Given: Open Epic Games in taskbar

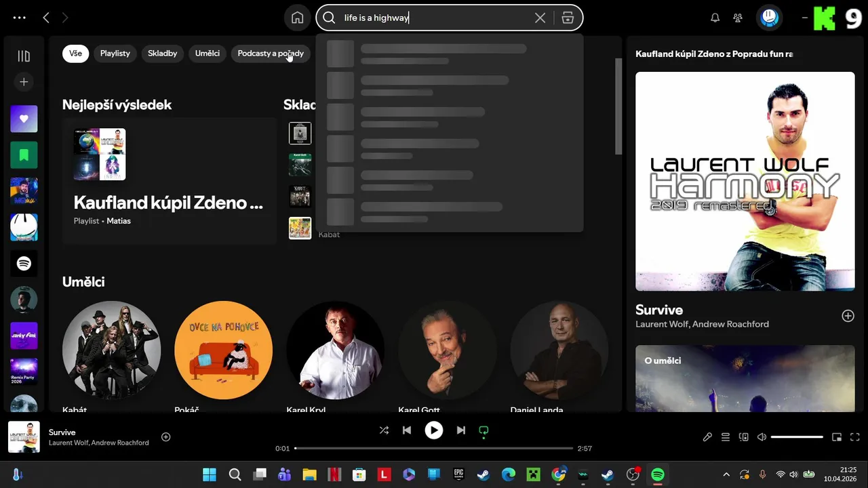Looking at the screenshot, I should [458, 474].
